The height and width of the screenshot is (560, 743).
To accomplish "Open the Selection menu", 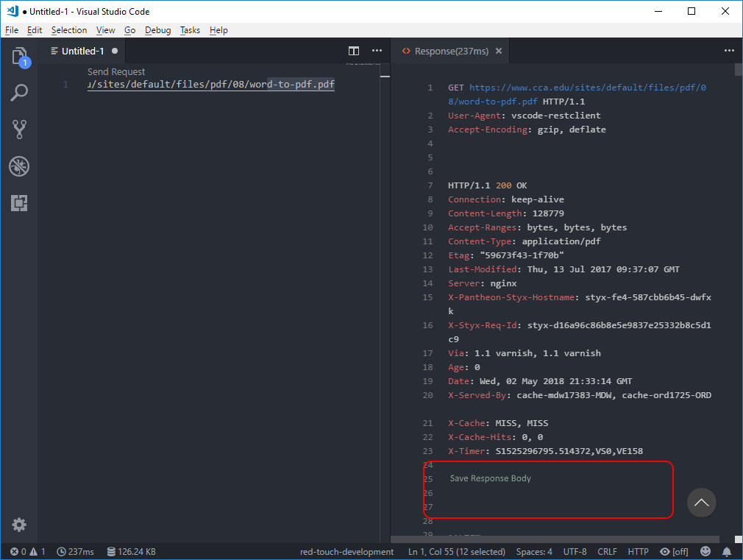I will (x=69, y=30).
